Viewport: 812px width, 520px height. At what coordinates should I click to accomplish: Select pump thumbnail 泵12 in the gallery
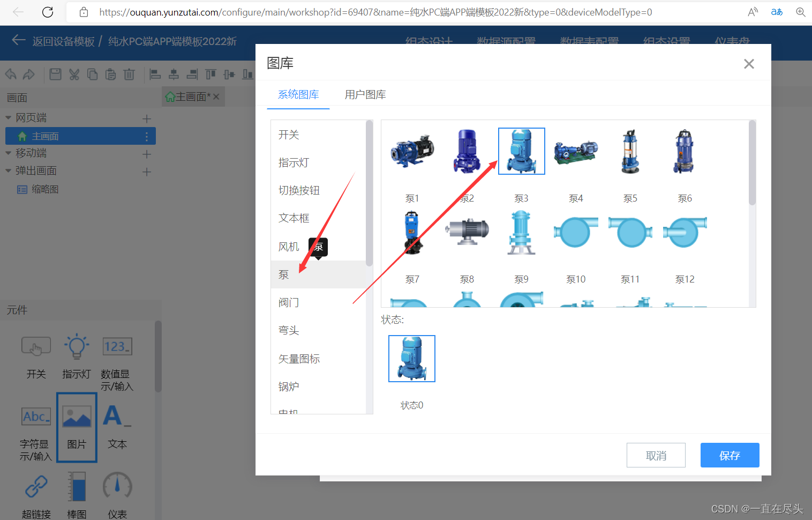tap(685, 233)
